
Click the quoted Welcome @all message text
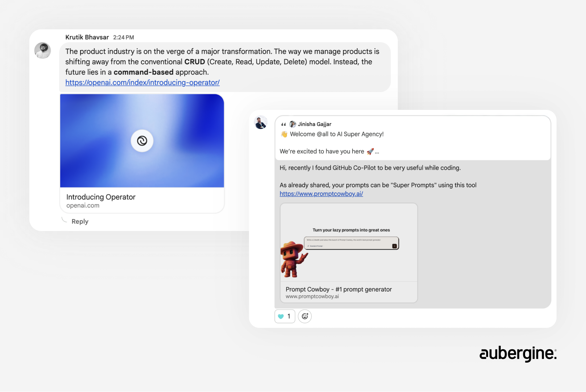337,134
